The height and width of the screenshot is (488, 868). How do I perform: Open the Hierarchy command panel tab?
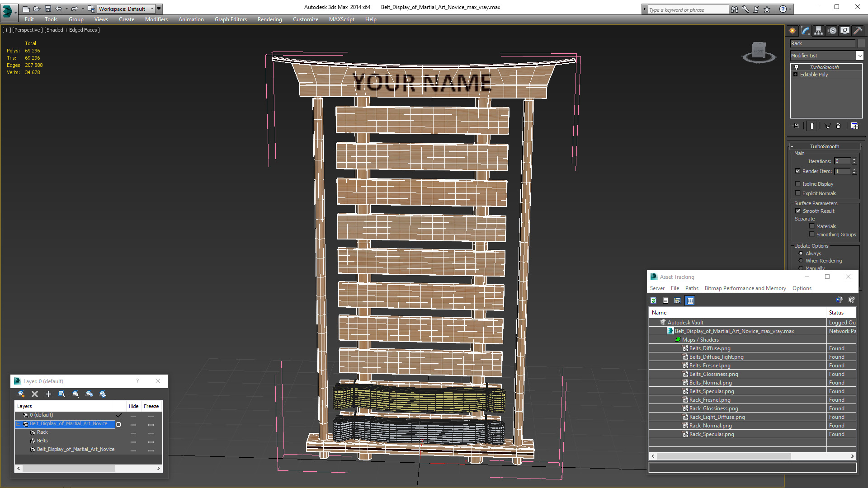pyautogui.click(x=818, y=31)
